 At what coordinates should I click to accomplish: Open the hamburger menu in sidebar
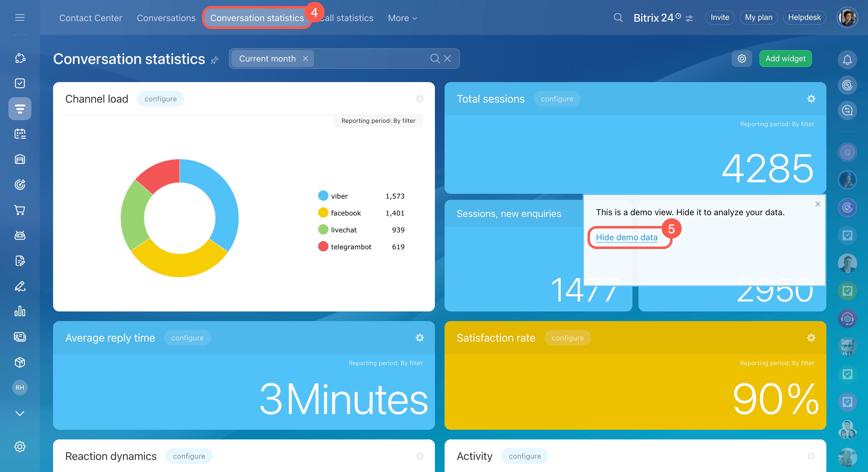20,18
